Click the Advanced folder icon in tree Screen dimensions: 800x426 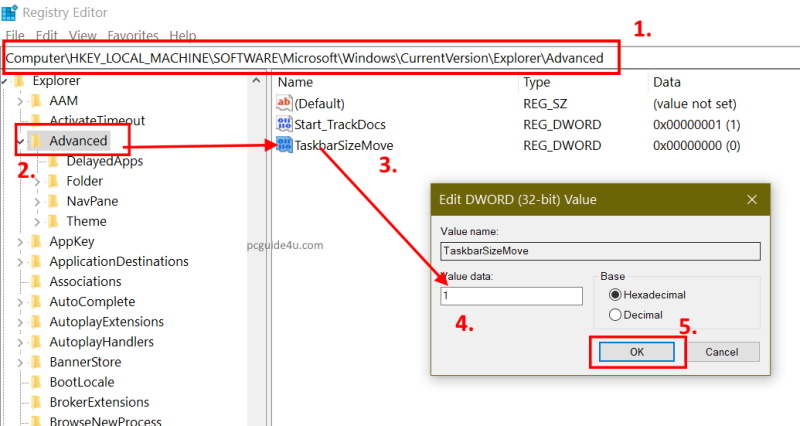[x=37, y=141]
